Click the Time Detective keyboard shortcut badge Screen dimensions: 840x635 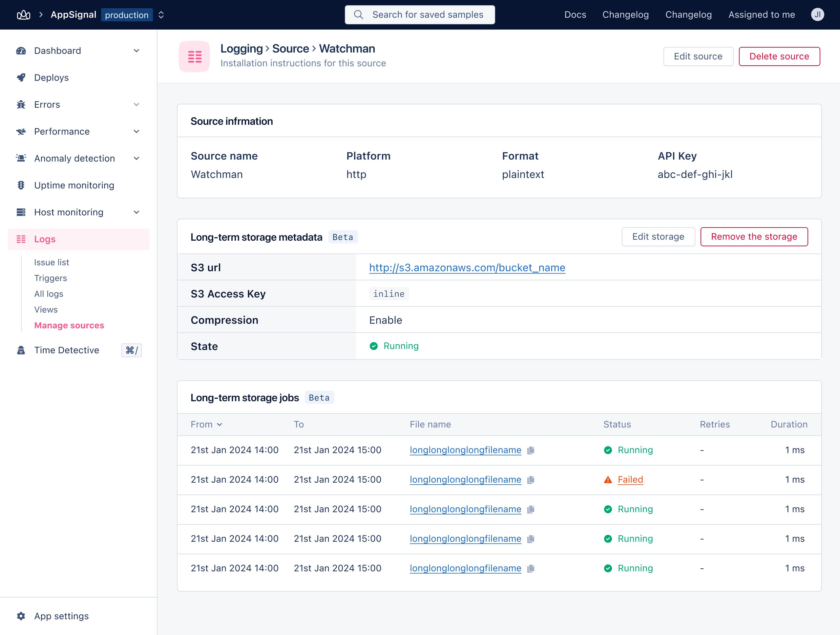click(x=131, y=350)
